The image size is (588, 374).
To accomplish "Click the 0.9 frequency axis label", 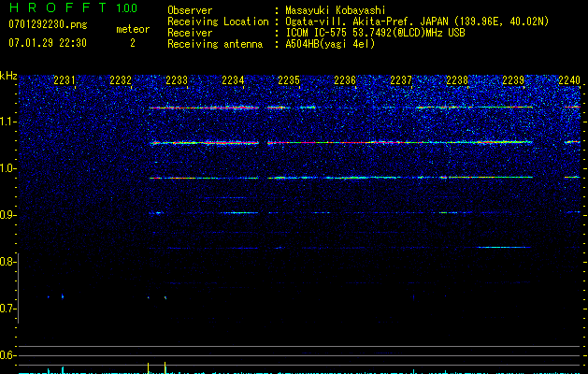I will click(x=7, y=215).
